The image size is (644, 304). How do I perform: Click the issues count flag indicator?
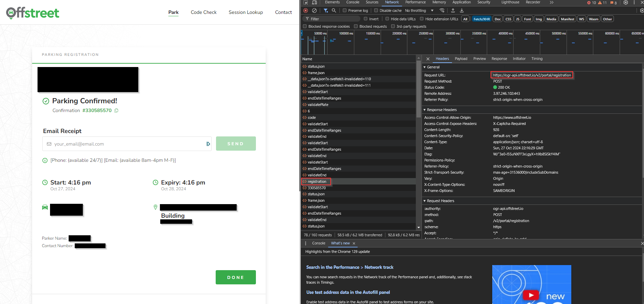point(614,3)
